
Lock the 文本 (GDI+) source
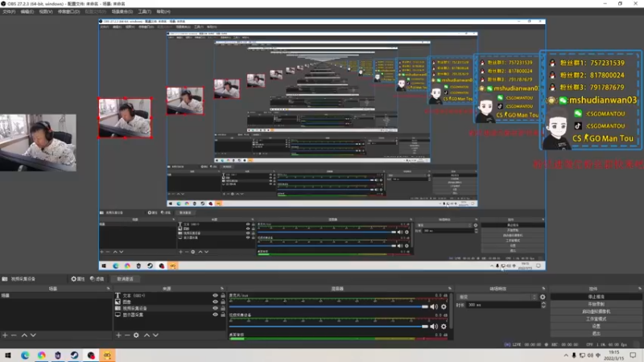[x=223, y=295]
